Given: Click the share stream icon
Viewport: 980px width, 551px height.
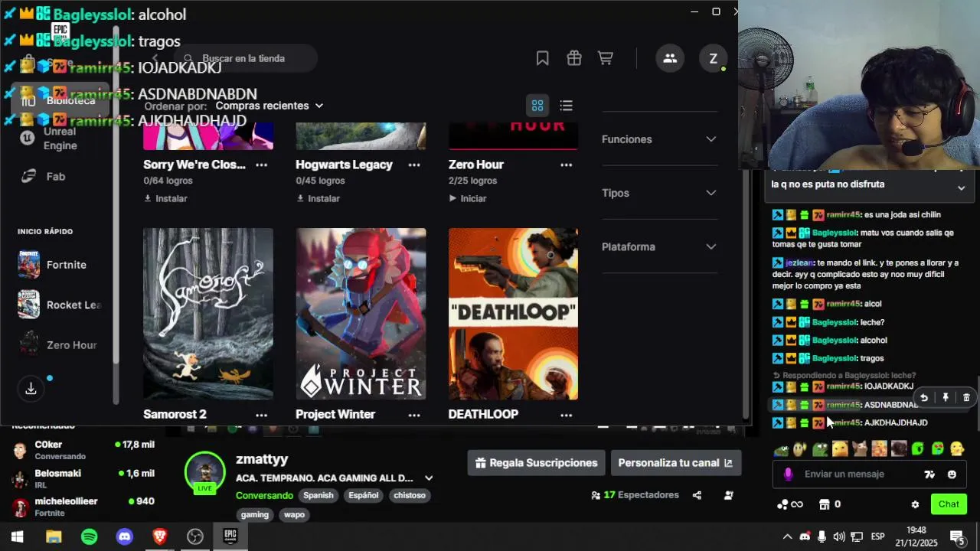Looking at the screenshot, I should (697, 495).
